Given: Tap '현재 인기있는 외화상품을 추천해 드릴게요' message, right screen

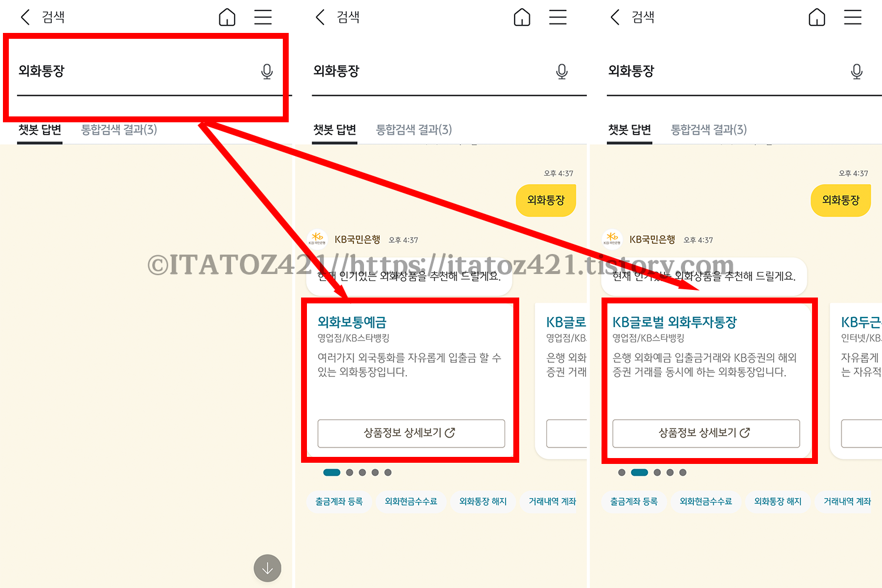Looking at the screenshot, I should pyautogui.click(x=704, y=276).
